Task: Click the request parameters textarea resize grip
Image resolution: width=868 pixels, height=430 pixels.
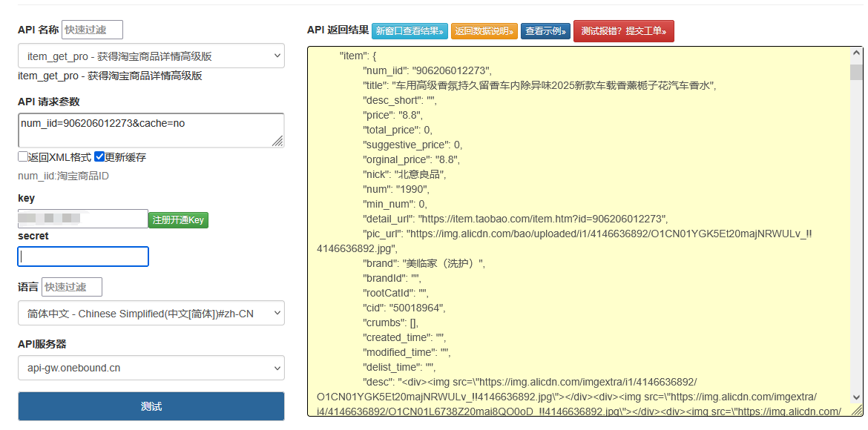Action: pyautogui.click(x=278, y=141)
